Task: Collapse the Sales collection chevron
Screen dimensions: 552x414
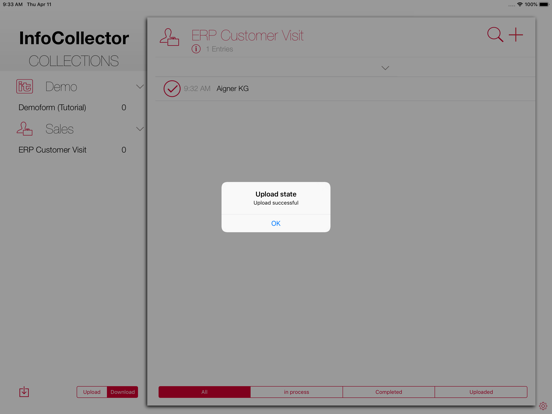Action: [x=140, y=129]
